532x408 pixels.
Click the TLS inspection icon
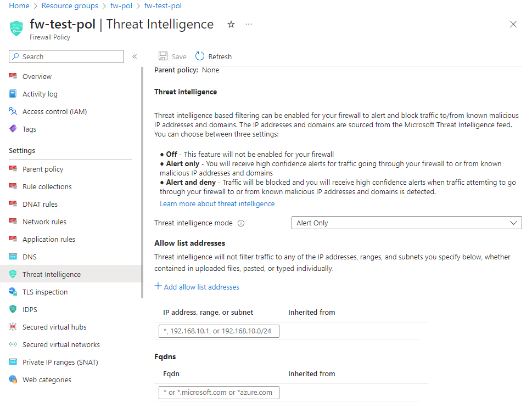pos(13,292)
